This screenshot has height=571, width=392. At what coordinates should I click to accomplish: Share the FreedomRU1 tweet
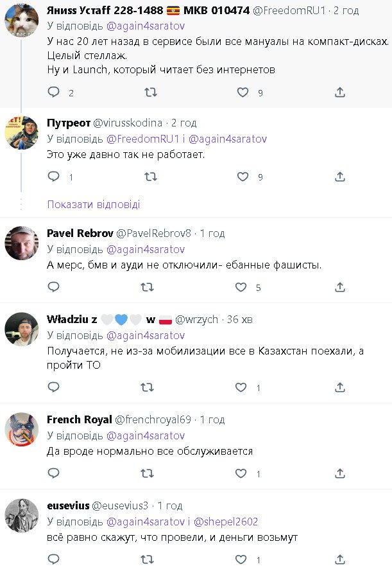tap(340, 92)
